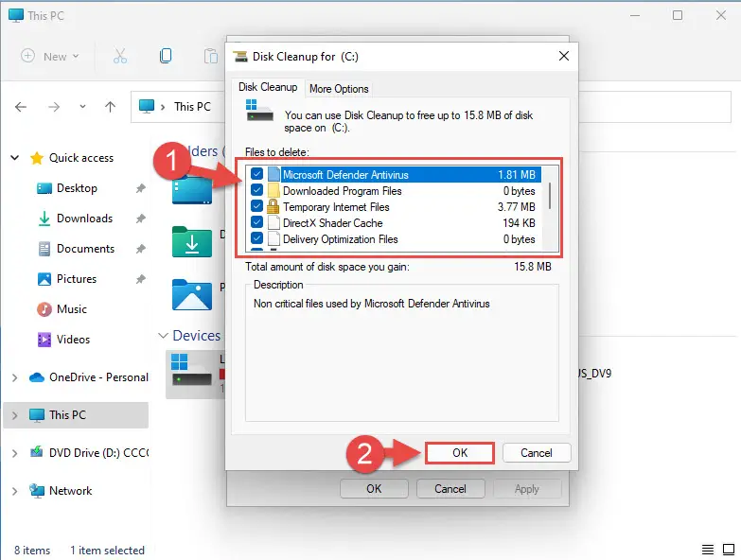
Task: Select OneDrive - Personal in sidebar
Action: click(x=98, y=377)
